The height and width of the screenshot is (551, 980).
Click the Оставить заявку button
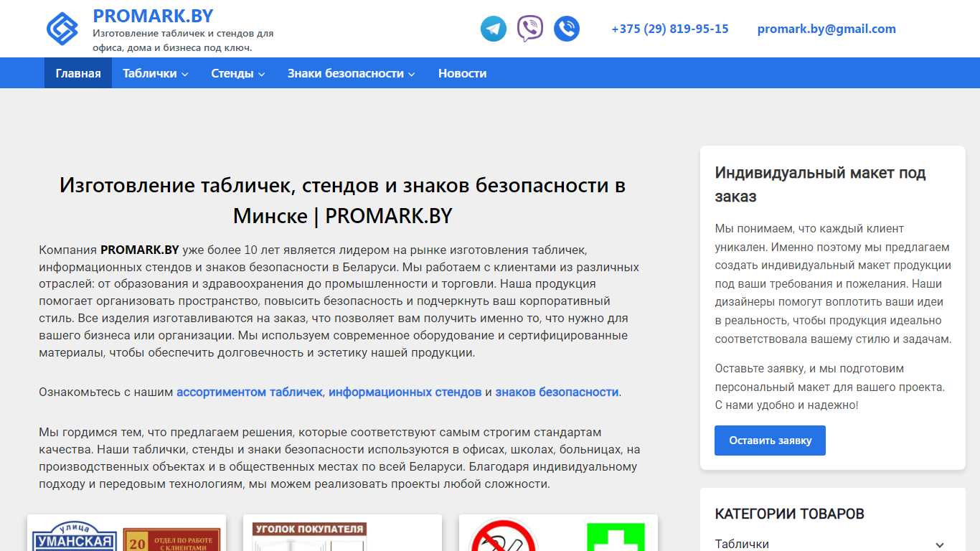tap(770, 441)
